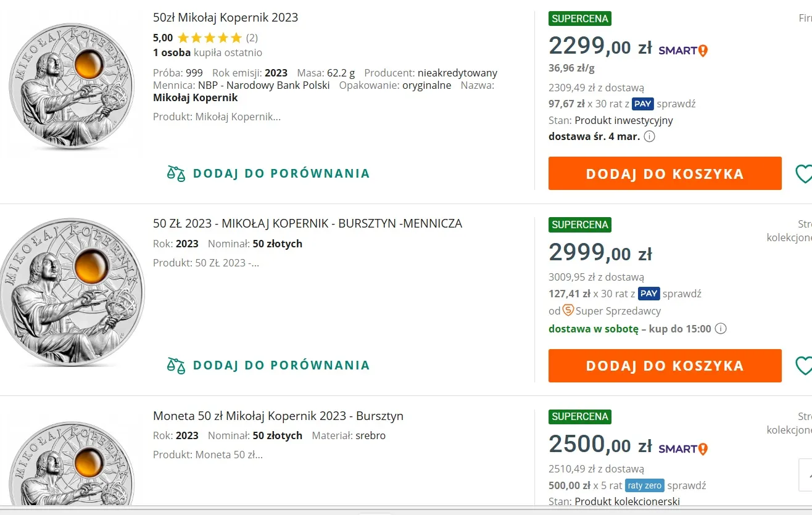Click 'sprawdź' next to 97,67 zł installments
The image size is (812, 515).
(x=676, y=104)
